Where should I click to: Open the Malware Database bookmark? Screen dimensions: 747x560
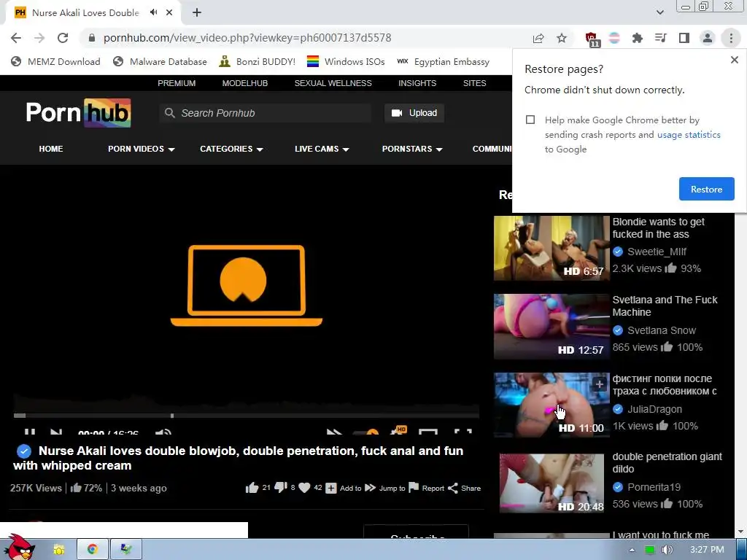160,61
